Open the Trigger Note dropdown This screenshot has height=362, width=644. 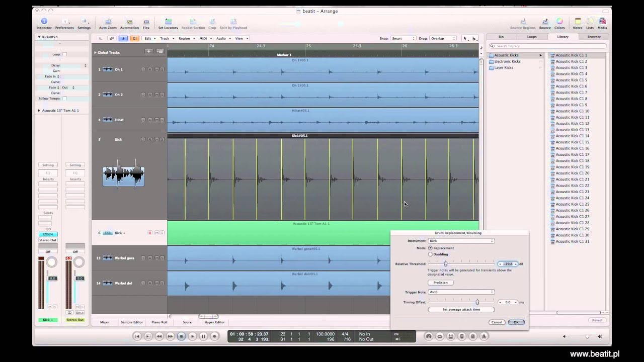[461, 292]
